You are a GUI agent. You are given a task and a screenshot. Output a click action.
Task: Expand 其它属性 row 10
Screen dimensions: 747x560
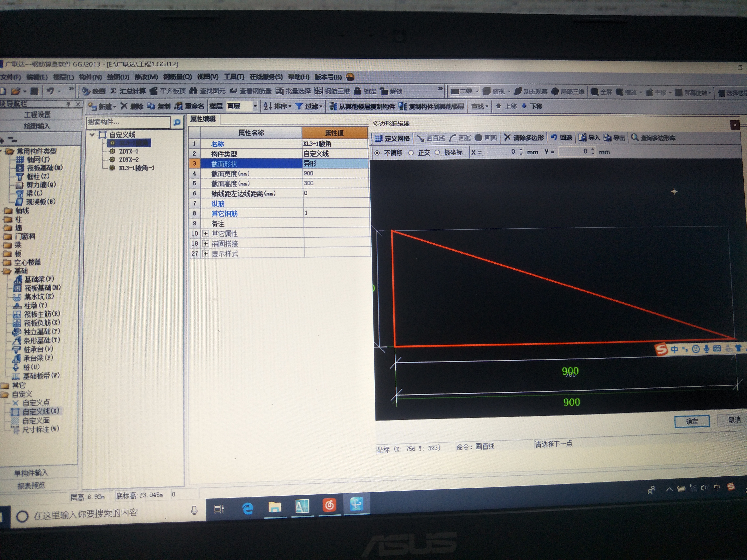205,234
